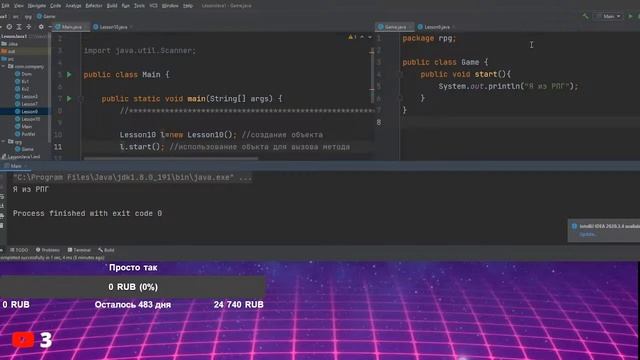
Task: Click the YouTube logo in overlay
Action: 23,340
